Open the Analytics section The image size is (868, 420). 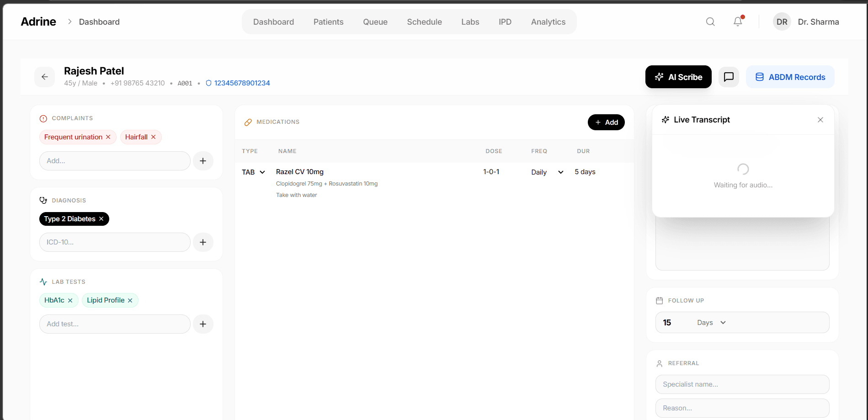pyautogui.click(x=548, y=21)
